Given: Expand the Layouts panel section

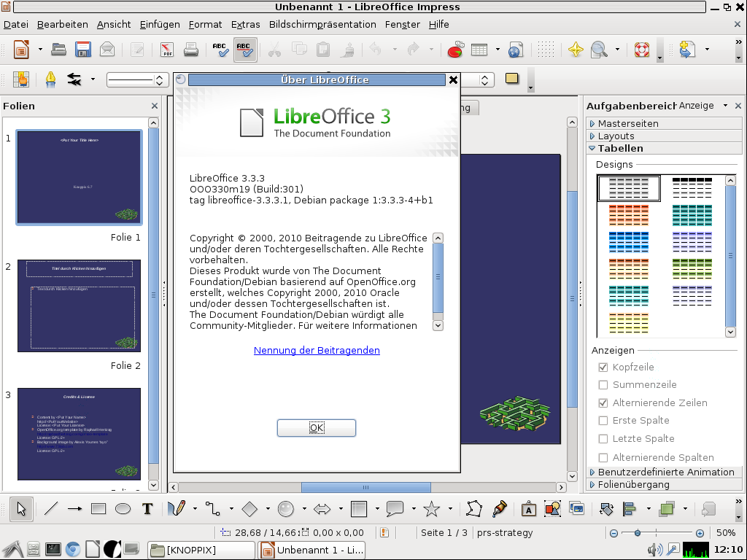Looking at the screenshot, I should point(616,136).
